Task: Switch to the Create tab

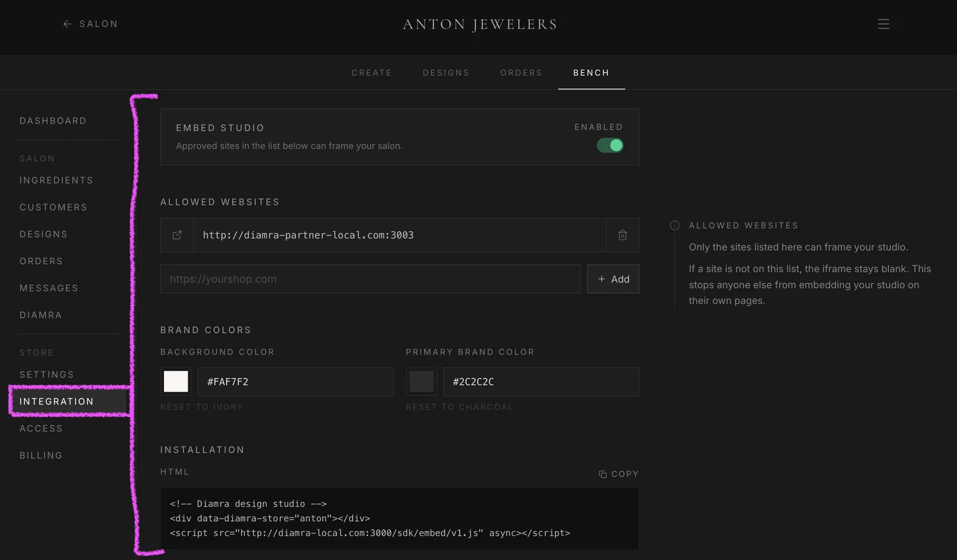Action: click(x=371, y=73)
